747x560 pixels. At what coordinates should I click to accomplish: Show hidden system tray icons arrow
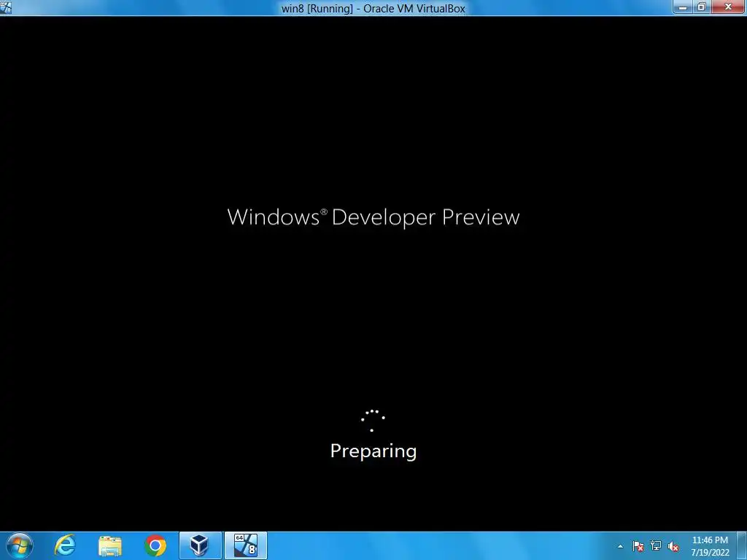tap(620, 546)
